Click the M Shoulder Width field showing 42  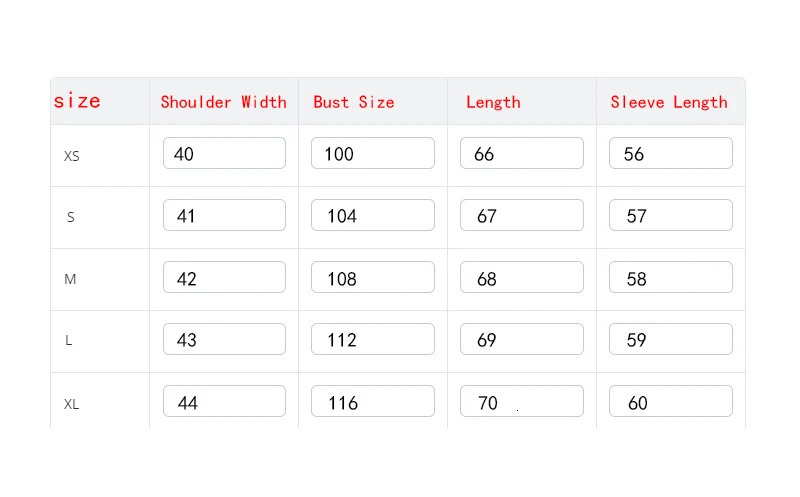click(x=224, y=277)
